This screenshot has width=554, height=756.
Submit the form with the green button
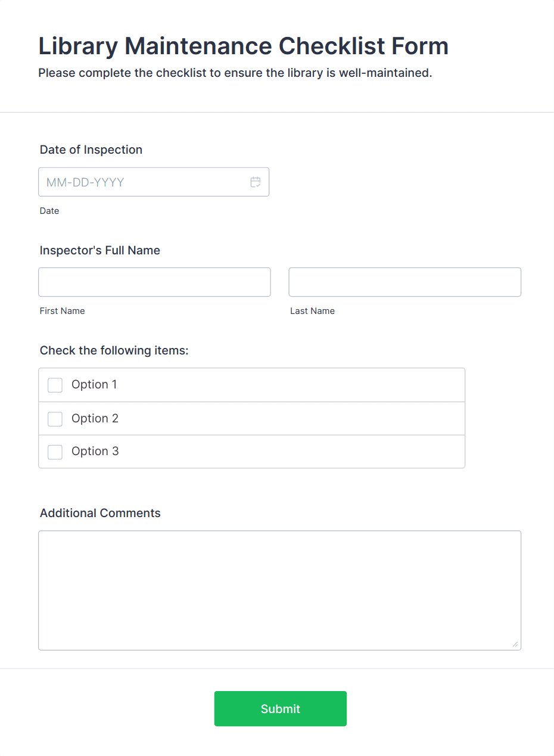(281, 709)
